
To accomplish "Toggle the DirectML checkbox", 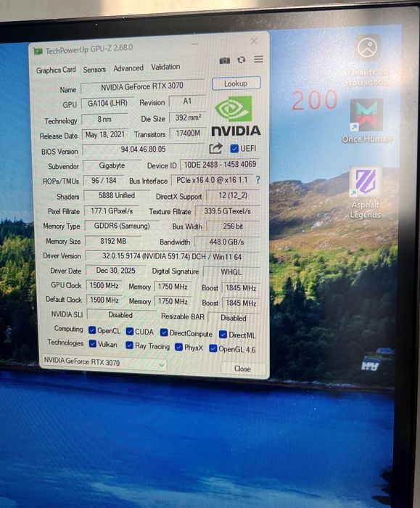I will (223, 335).
